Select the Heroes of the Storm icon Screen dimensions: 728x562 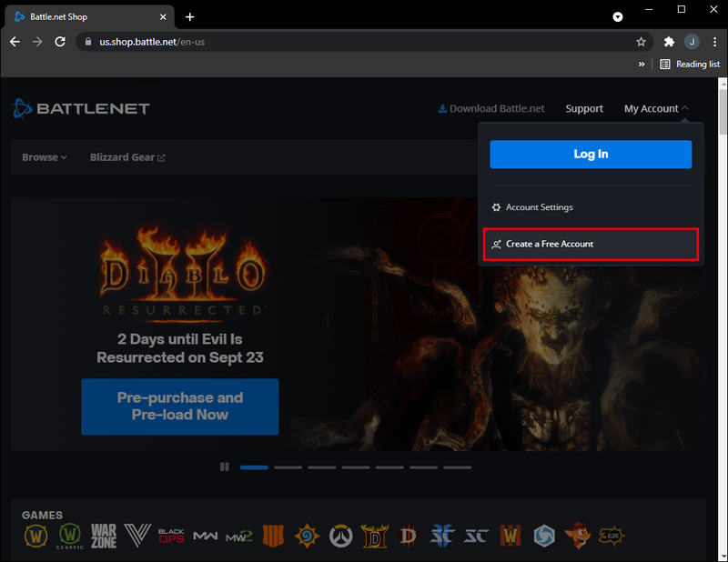click(x=544, y=536)
